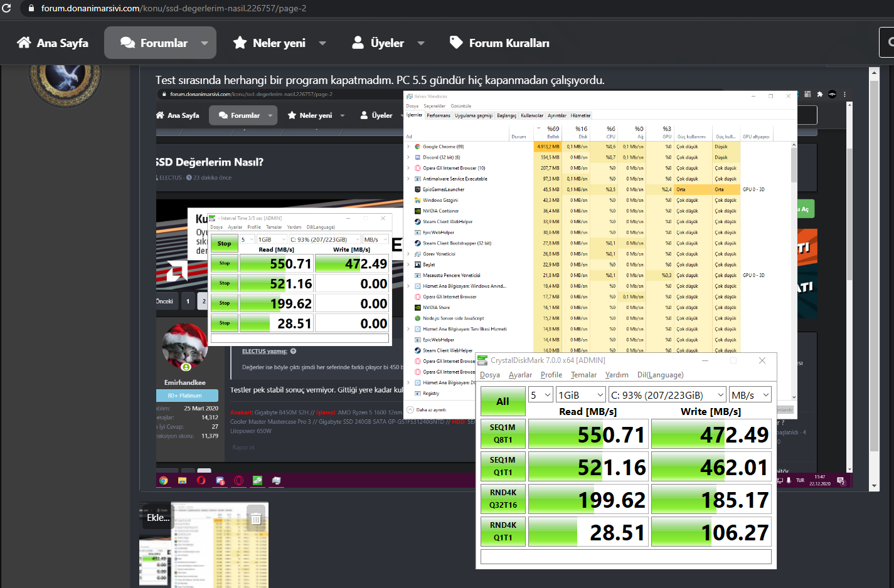Viewport: 894px width, 588px height.
Task: Click the CrystalDiskMark 7.0.0 title bar app icon
Action: point(482,360)
